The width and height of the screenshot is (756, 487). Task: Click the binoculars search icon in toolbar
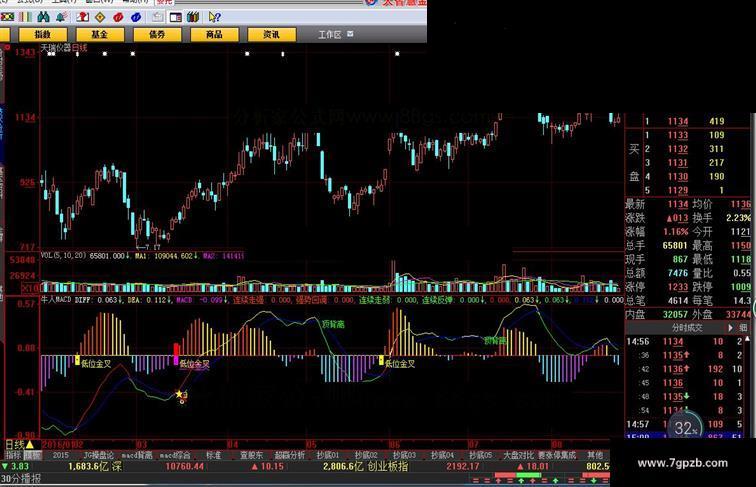click(43, 17)
